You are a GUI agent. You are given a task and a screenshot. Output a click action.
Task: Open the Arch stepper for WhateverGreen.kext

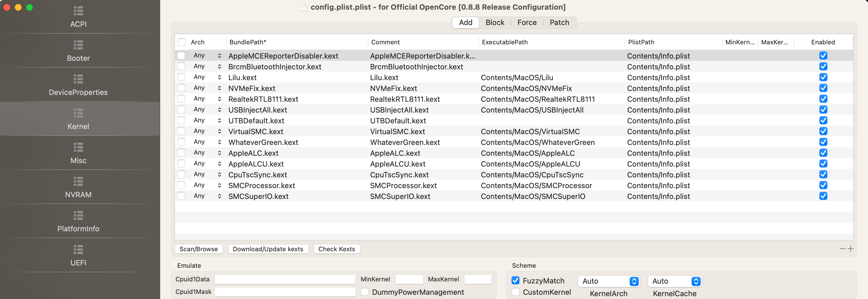tap(219, 142)
